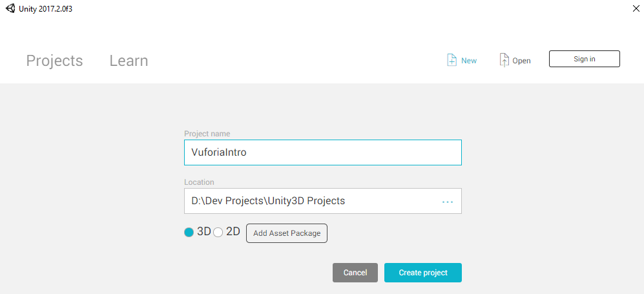The width and height of the screenshot is (644, 294).
Task: Focus the Project name field with VuforiaIntro
Action: tap(323, 152)
